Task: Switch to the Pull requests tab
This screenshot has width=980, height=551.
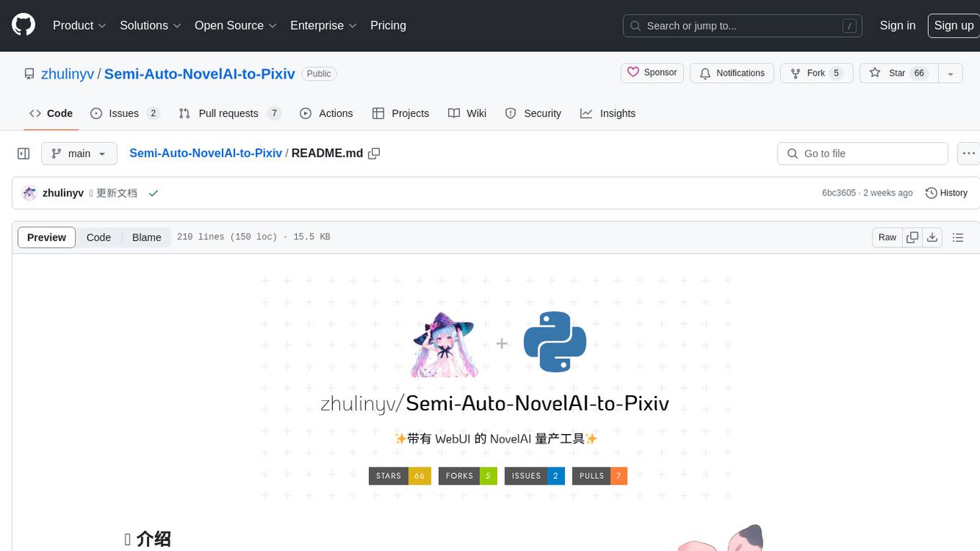Action: [229, 113]
